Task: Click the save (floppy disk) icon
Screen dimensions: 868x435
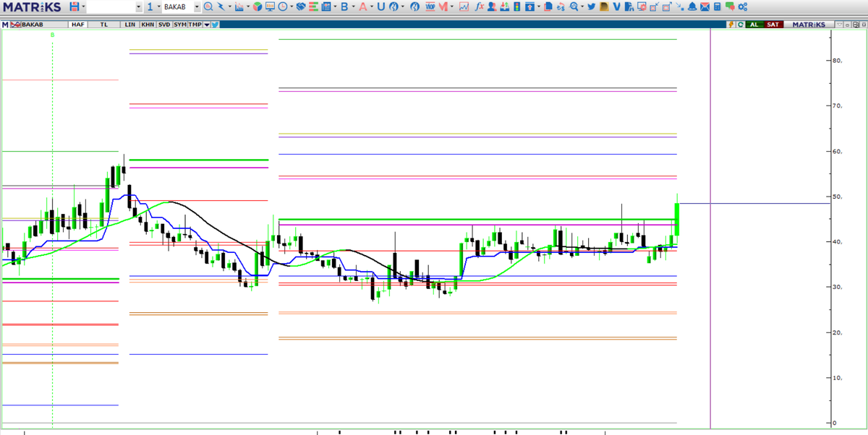Action: point(75,7)
